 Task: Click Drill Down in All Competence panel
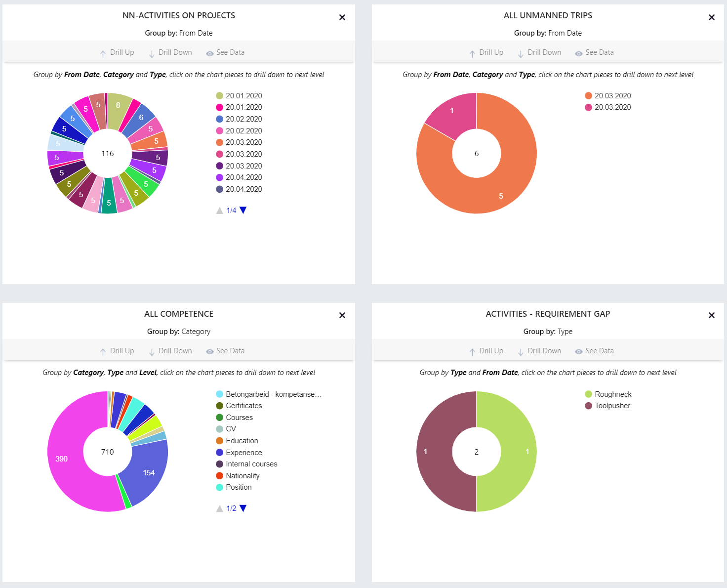[x=170, y=351]
